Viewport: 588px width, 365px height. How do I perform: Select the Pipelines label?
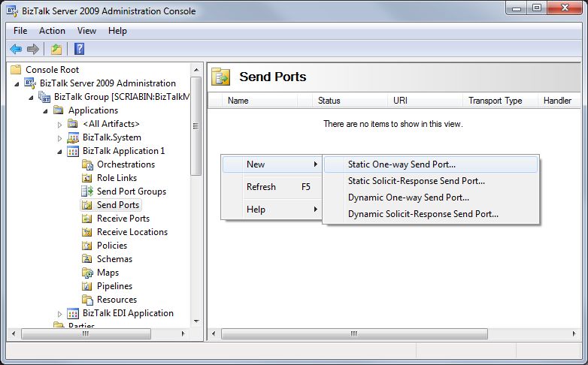(114, 286)
